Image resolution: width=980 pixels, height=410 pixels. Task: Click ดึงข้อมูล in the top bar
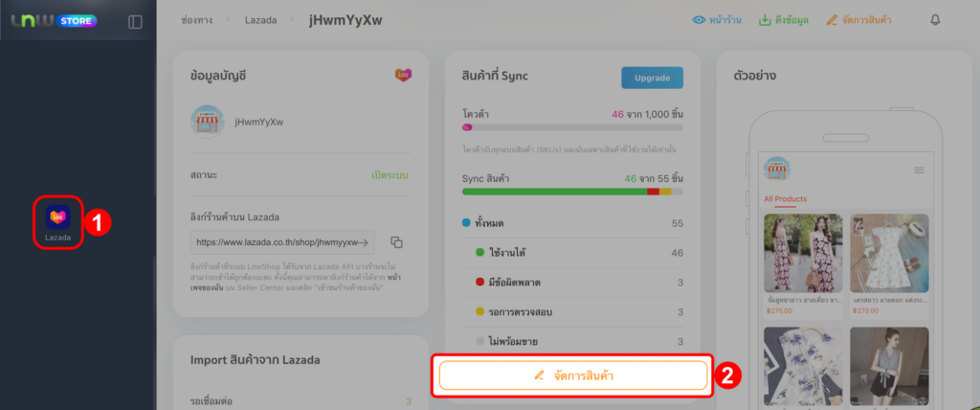(x=785, y=20)
